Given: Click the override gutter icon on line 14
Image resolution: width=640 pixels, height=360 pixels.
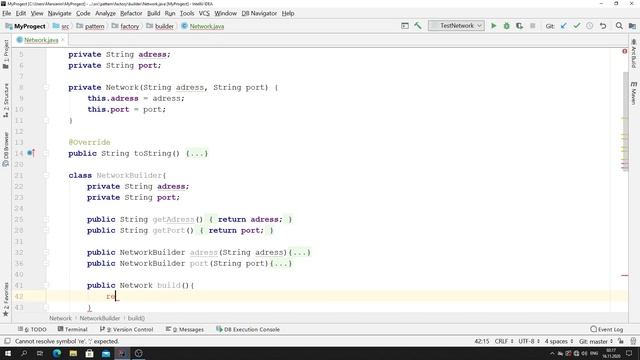Looking at the screenshot, I should click(31, 153).
